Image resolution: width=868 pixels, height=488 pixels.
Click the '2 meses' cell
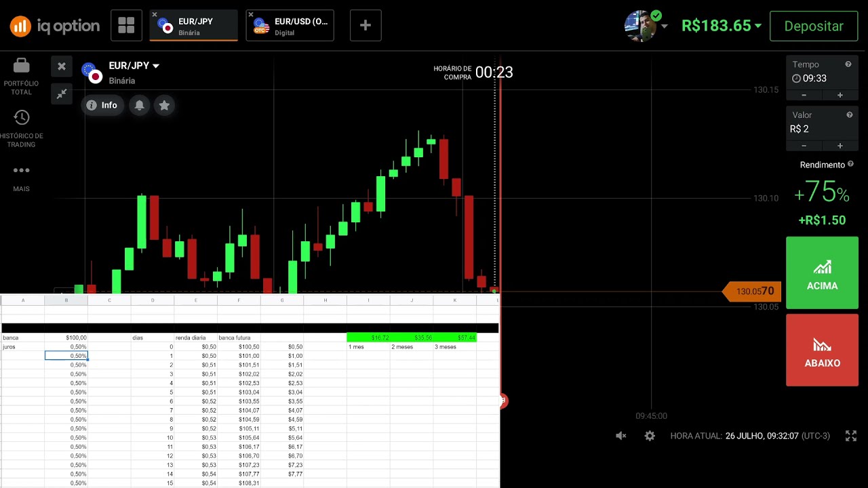pos(412,347)
